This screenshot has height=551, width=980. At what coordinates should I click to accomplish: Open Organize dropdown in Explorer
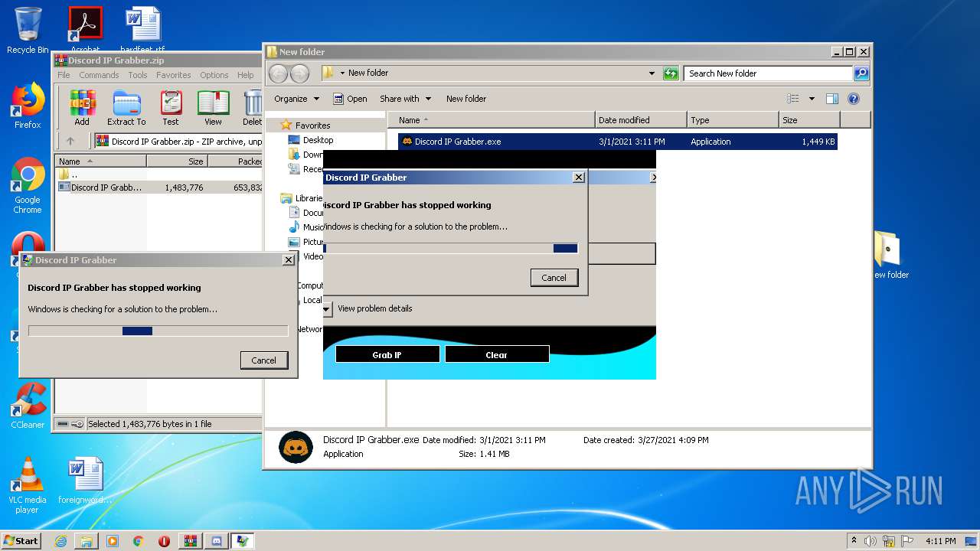[296, 99]
